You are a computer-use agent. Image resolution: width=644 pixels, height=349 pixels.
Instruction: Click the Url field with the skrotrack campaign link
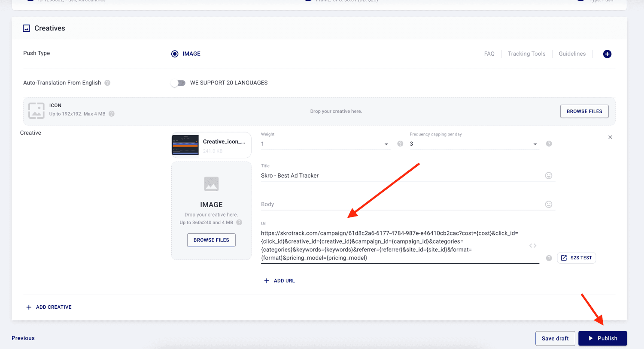(x=400, y=246)
